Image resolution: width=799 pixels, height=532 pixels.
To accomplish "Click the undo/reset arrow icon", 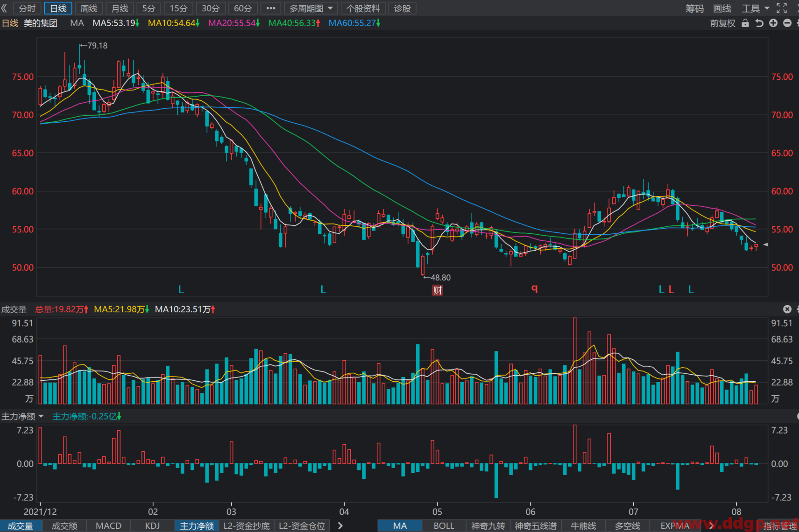I will tap(759, 23).
